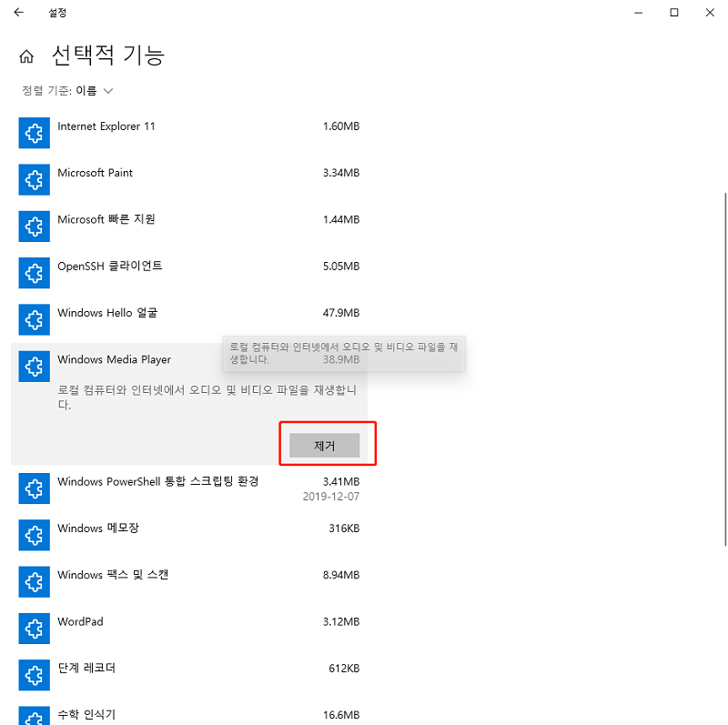
Task: Click the vertical scrollbar thumb
Action: [725, 369]
